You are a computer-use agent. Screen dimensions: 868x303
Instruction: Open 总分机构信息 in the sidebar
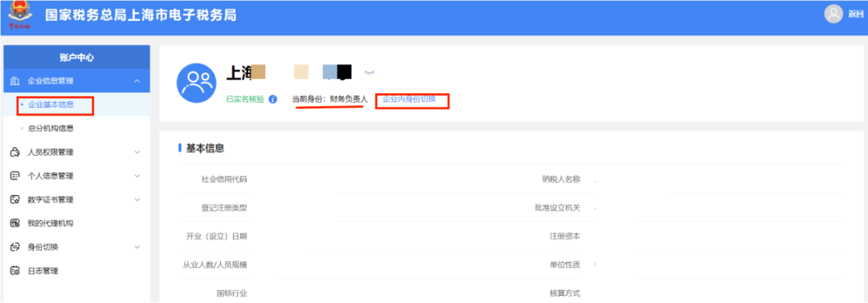point(51,129)
